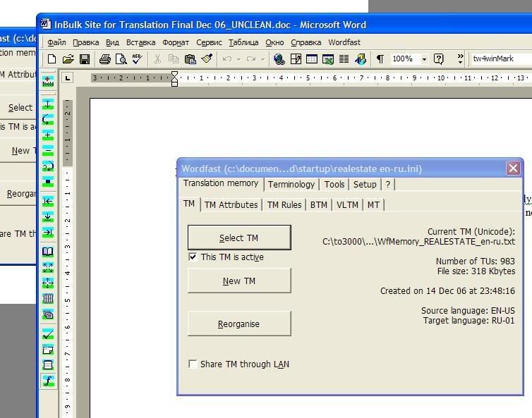
Task: Click Wordfast question-mark arrow icon
Action: [x=48, y=166]
